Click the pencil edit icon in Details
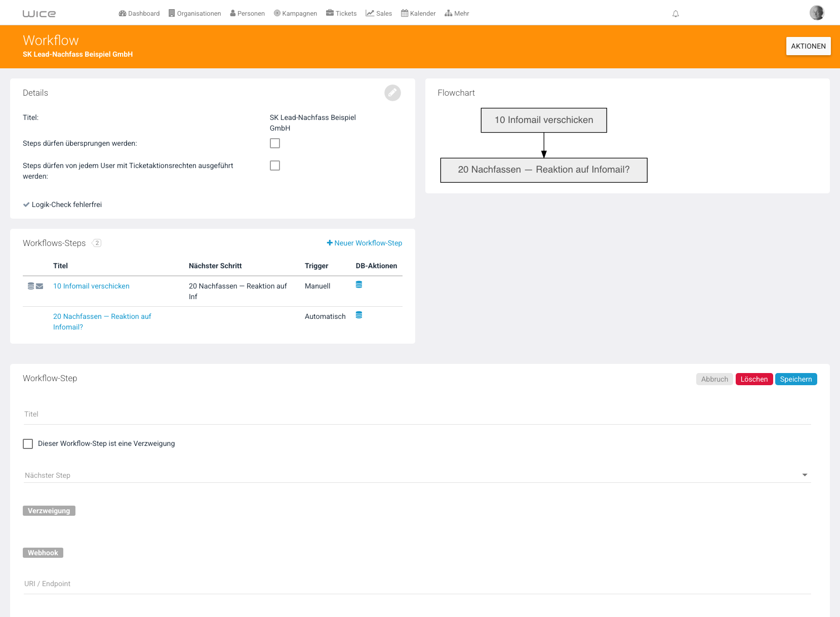Viewport: 840px width, 617px height. 392,93
